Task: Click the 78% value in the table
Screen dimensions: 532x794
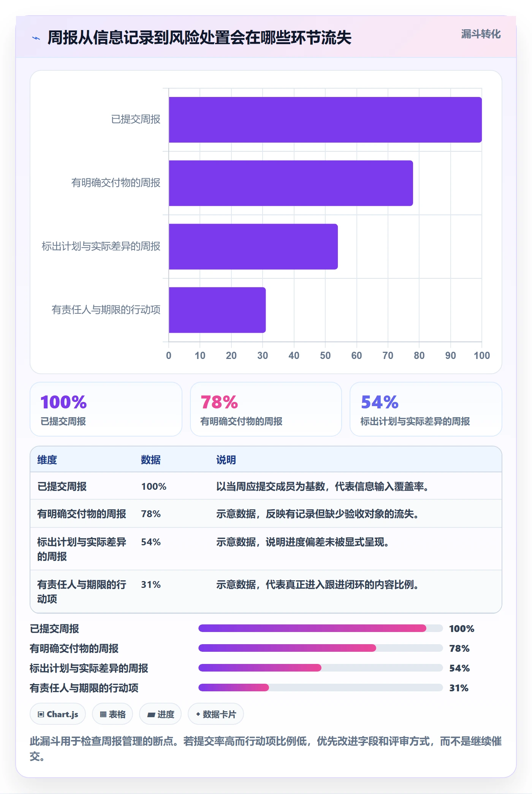Action: (151, 514)
